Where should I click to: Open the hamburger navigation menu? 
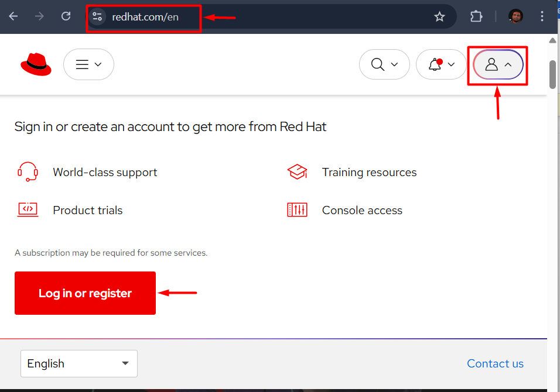click(88, 64)
